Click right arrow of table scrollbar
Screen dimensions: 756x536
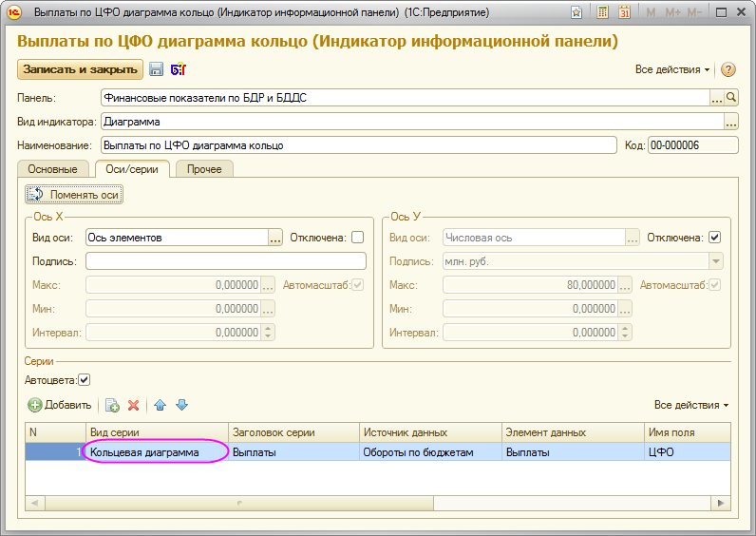721,503
